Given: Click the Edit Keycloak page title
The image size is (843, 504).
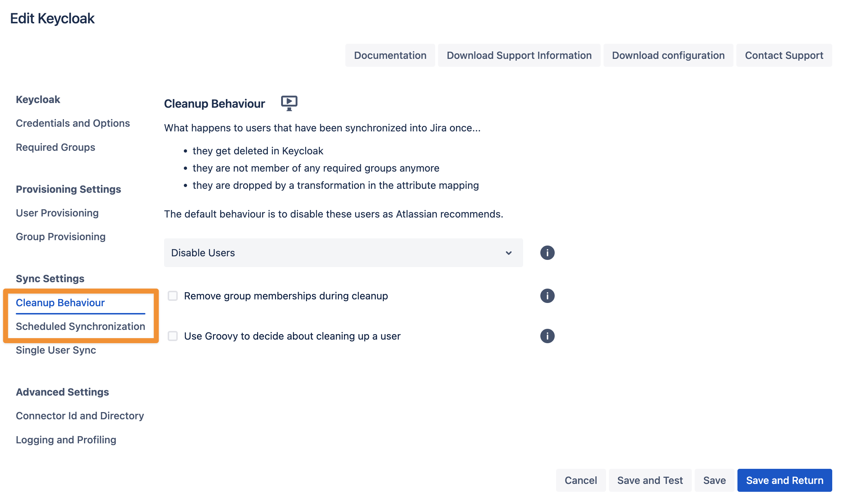Looking at the screenshot, I should pyautogui.click(x=52, y=18).
